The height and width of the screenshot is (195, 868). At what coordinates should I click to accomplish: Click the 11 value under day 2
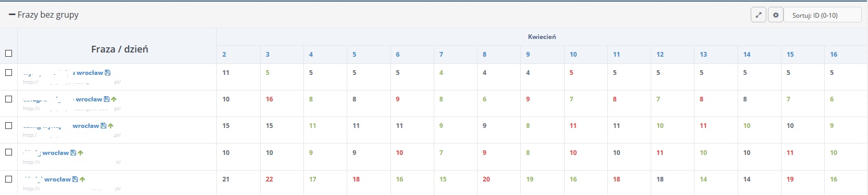coord(226,72)
